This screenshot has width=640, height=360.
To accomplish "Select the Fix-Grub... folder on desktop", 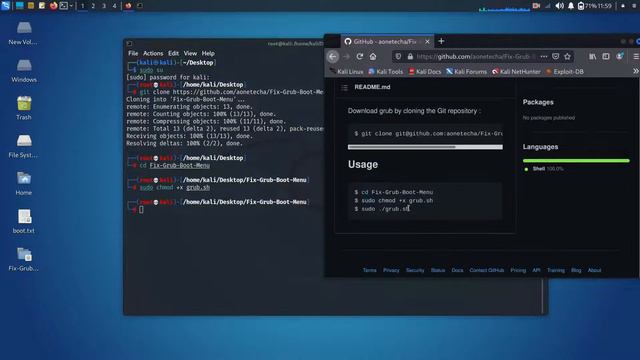I will coord(24,259).
